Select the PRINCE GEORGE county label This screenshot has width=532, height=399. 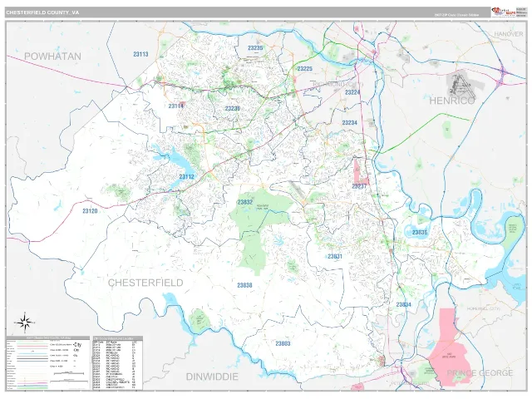[x=480, y=373]
